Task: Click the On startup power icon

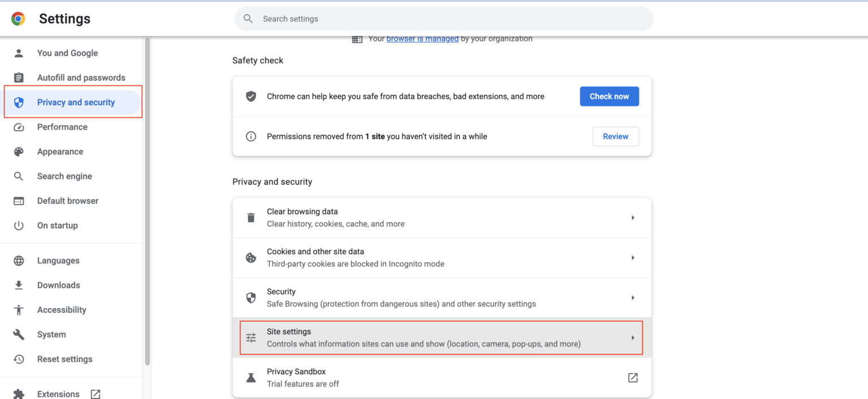Action: (x=19, y=225)
